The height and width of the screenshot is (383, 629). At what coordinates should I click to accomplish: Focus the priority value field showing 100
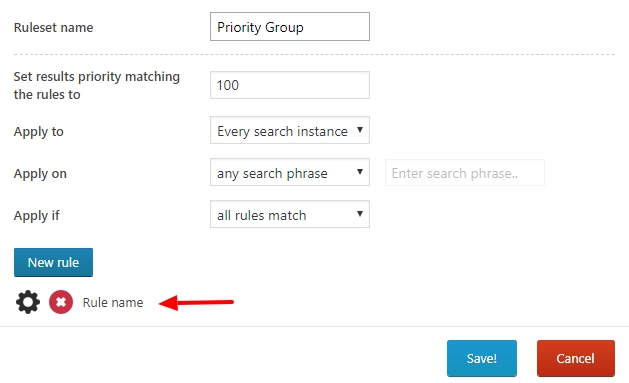(290, 85)
